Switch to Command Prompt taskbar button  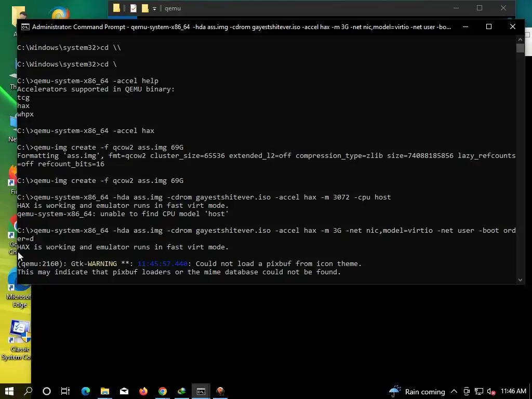201,391
